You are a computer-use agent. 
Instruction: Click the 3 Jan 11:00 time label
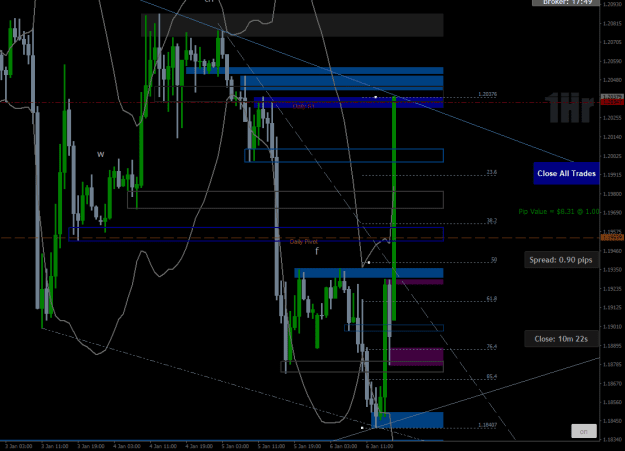tap(55, 446)
